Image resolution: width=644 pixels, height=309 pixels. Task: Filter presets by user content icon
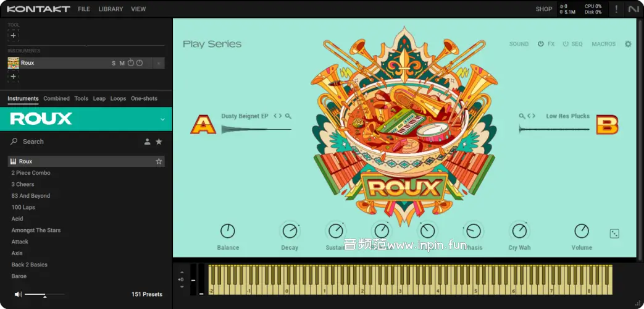147,142
